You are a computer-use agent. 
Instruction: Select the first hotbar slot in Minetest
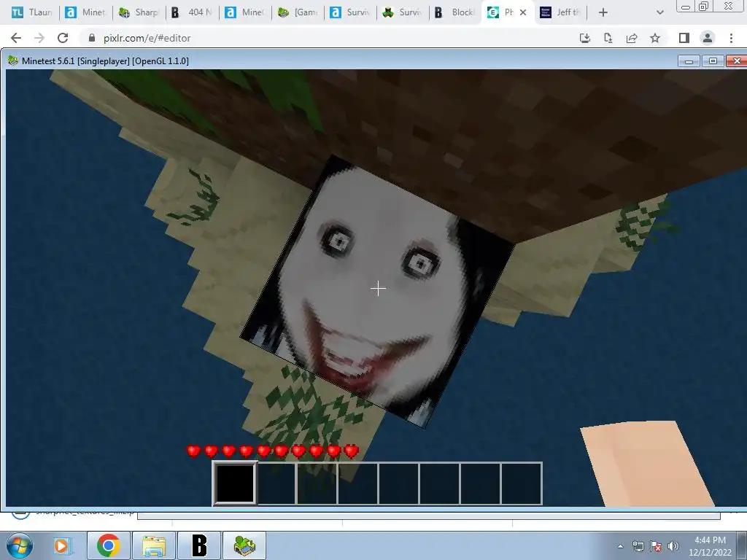235,483
